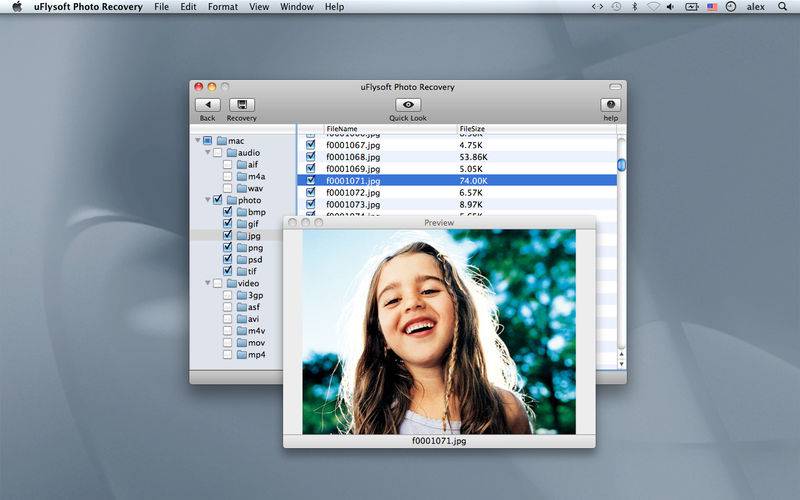The image size is (800, 500).
Task: Enable the aif checkbox
Action: (x=228, y=164)
